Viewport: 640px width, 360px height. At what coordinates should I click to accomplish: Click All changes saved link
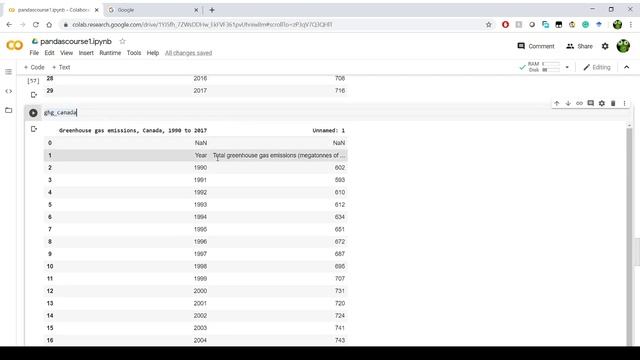point(189,53)
